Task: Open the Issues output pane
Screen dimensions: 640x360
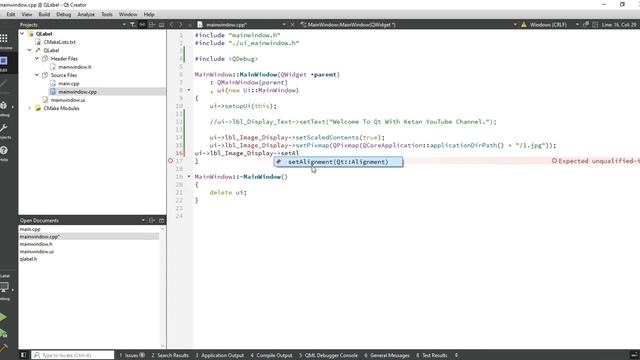Action: [132, 355]
